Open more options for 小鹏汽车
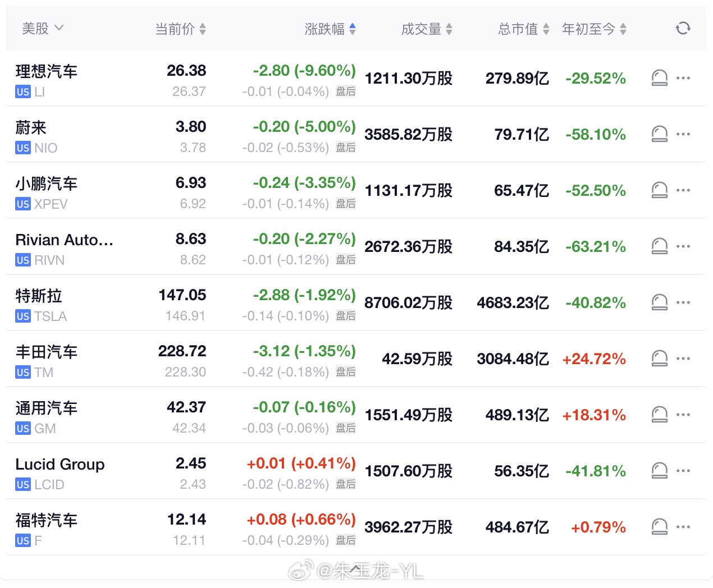 tap(683, 190)
